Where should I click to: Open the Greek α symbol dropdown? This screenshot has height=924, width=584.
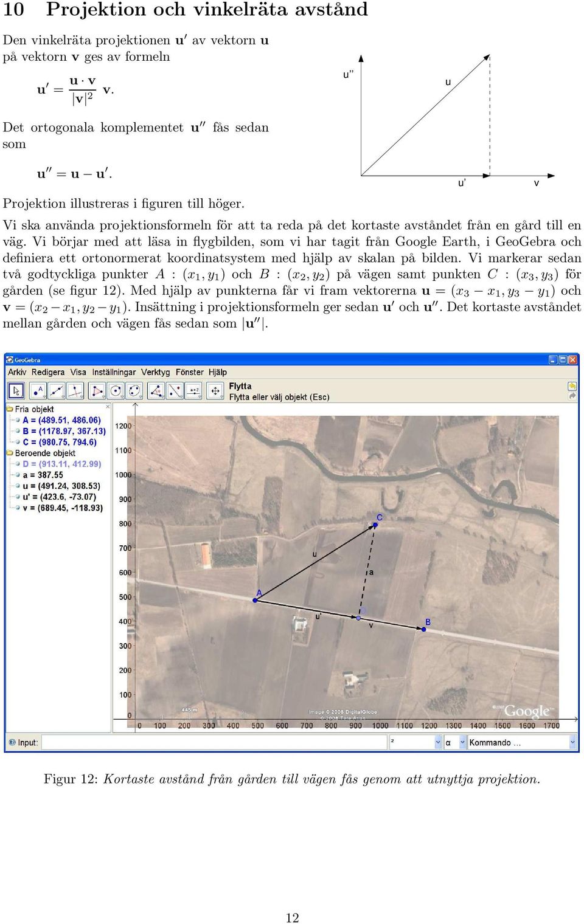coord(462,742)
